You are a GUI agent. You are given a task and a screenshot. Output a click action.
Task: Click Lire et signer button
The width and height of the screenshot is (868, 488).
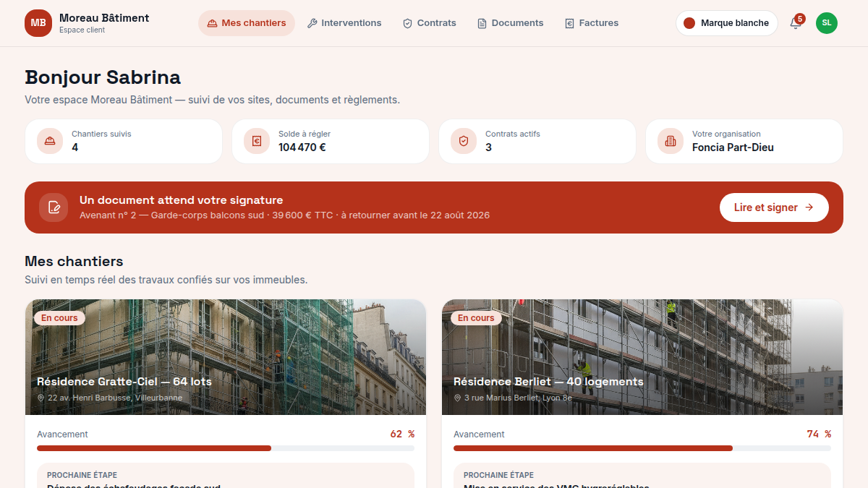click(774, 207)
